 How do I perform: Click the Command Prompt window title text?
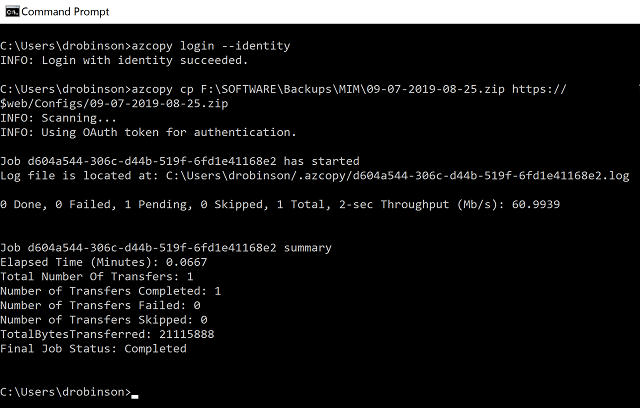pyautogui.click(x=65, y=11)
